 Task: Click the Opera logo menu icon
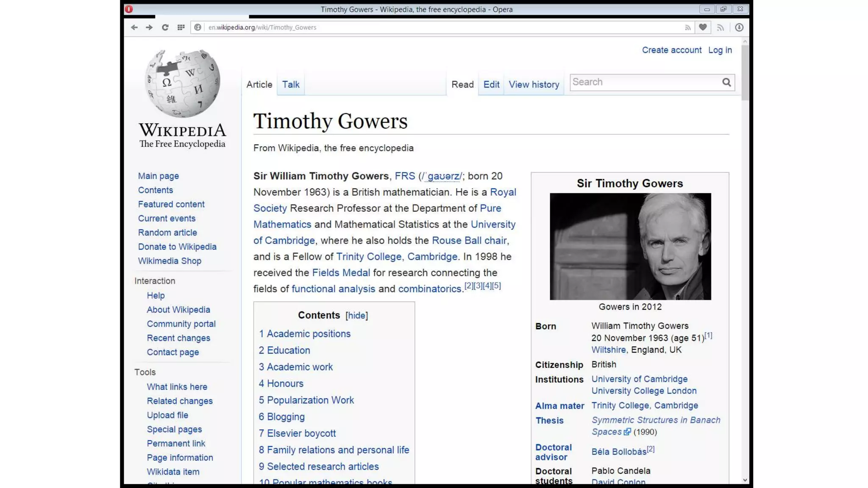129,9
